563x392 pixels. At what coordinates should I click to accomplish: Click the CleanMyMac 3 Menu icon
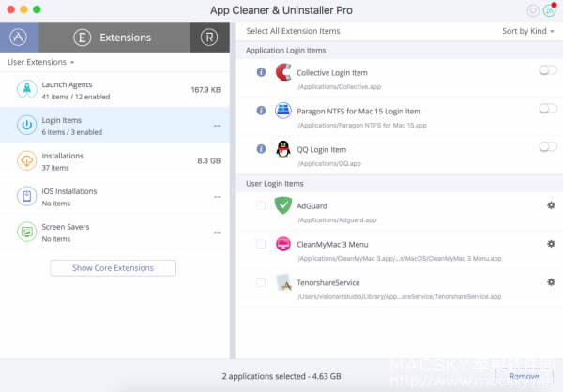click(283, 244)
